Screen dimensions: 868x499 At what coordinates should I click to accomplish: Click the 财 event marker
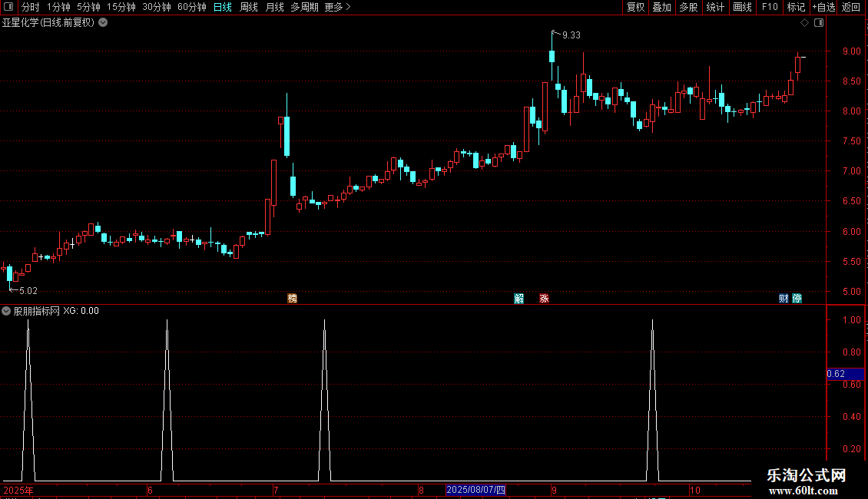784,299
